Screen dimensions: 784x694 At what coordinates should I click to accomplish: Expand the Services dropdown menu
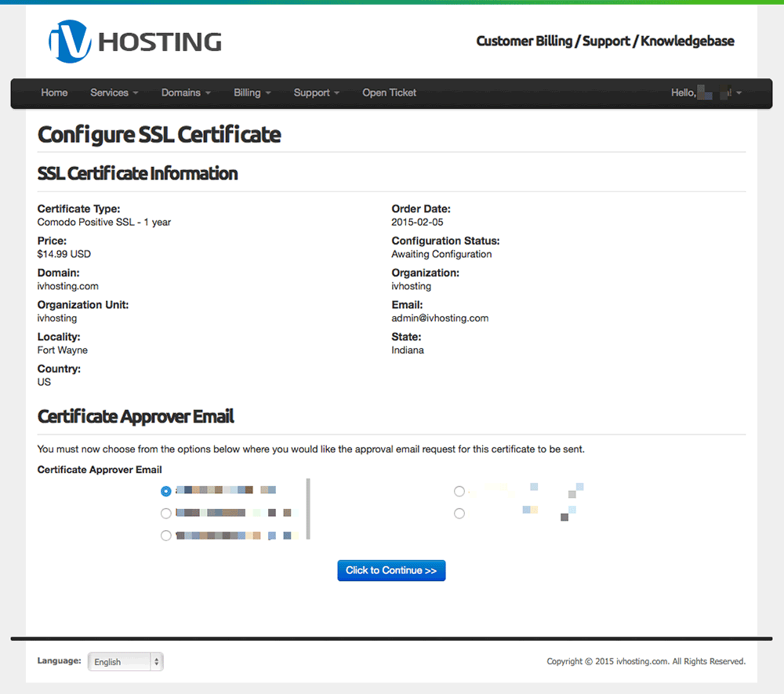pyautogui.click(x=114, y=93)
